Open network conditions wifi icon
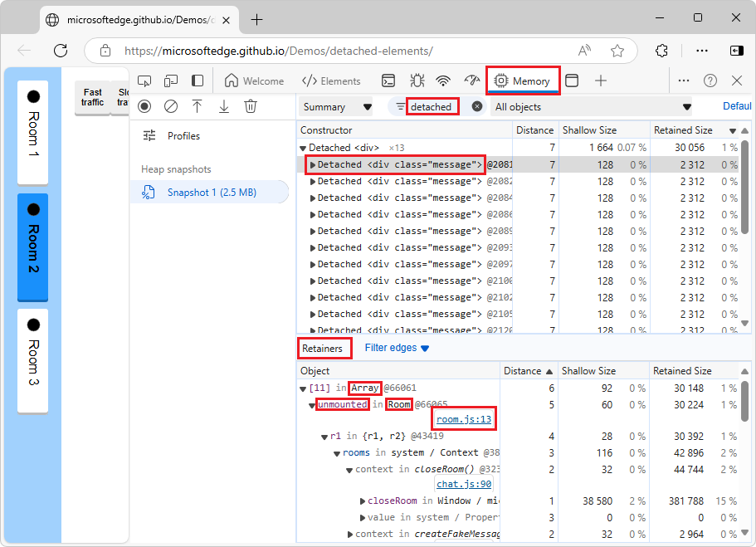This screenshot has width=756, height=547. tap(444, 81)
